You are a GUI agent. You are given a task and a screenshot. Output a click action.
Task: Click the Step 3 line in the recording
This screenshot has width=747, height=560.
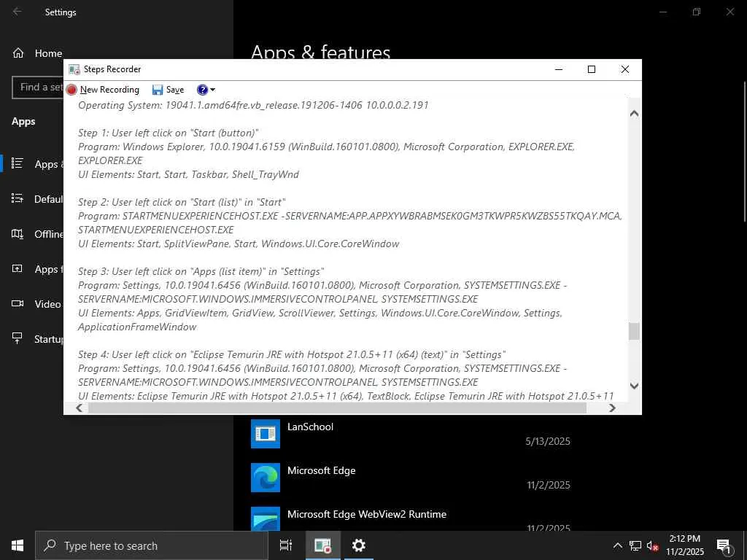coord(201,271)
